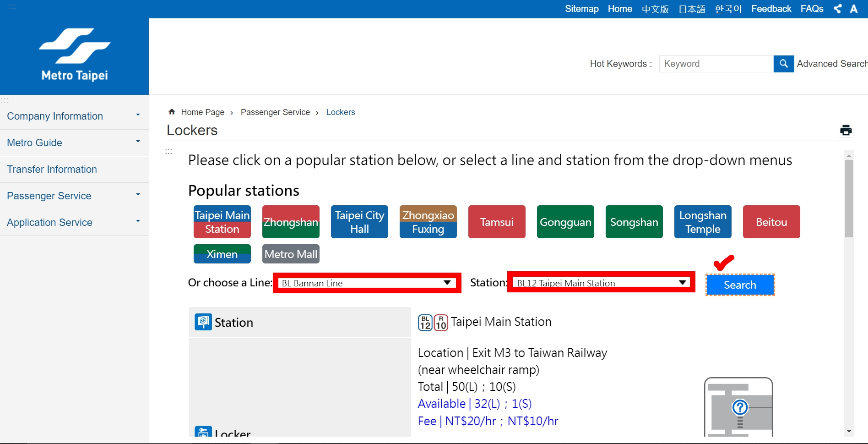The height and width of the screenshot is (444, 868).
Task: Switch to 中文版 language
Action: pos(655,9)
